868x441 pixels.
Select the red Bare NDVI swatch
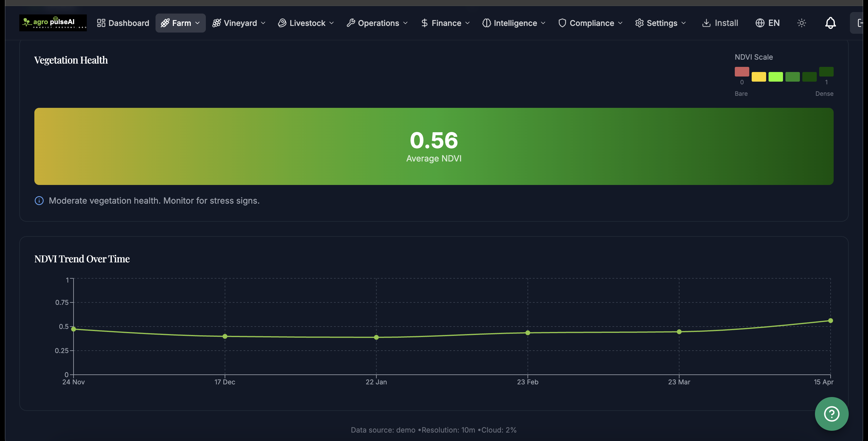(x=742, y=72)
